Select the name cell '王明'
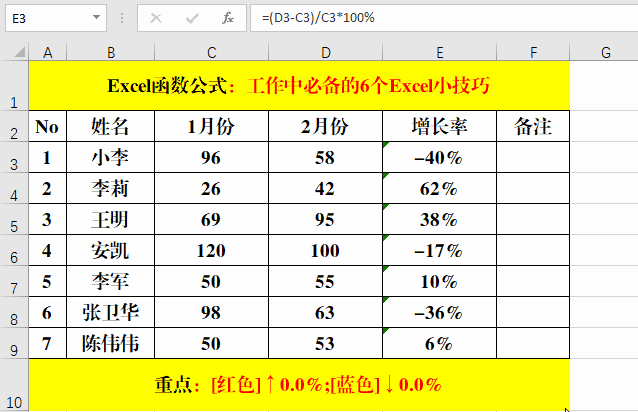 click(111, 219)
